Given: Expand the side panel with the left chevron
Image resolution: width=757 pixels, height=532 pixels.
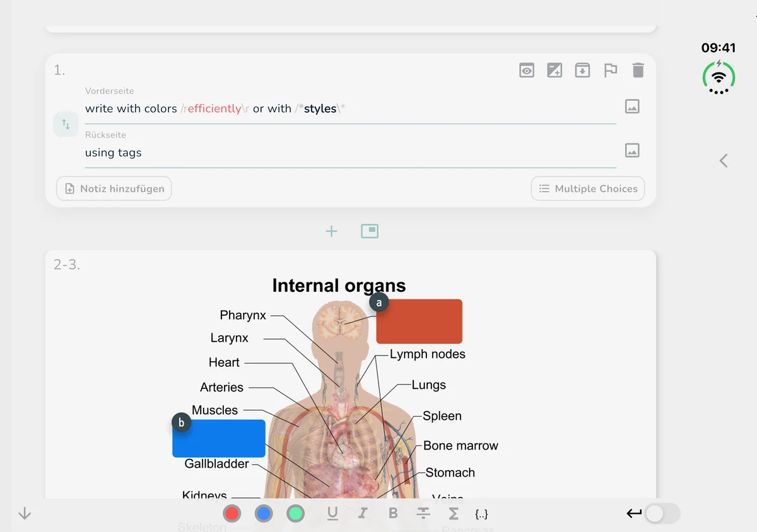Looking at the screenshot, I should (x=724, y=161).
